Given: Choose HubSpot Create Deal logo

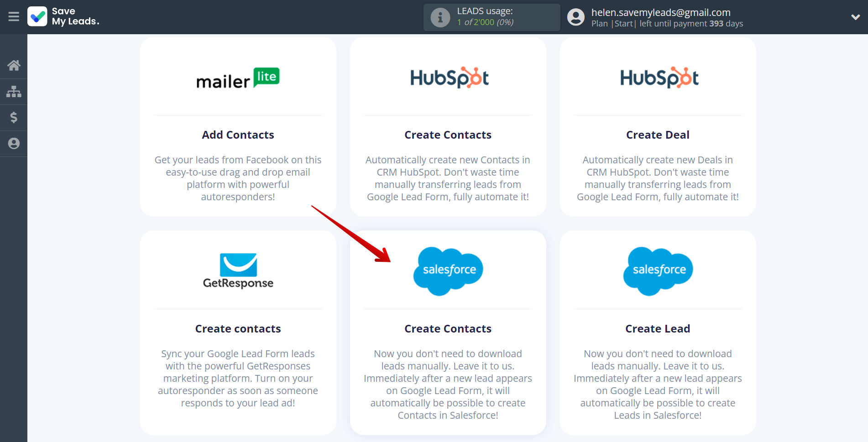Looking at the screenshot, I should (658, 78).
